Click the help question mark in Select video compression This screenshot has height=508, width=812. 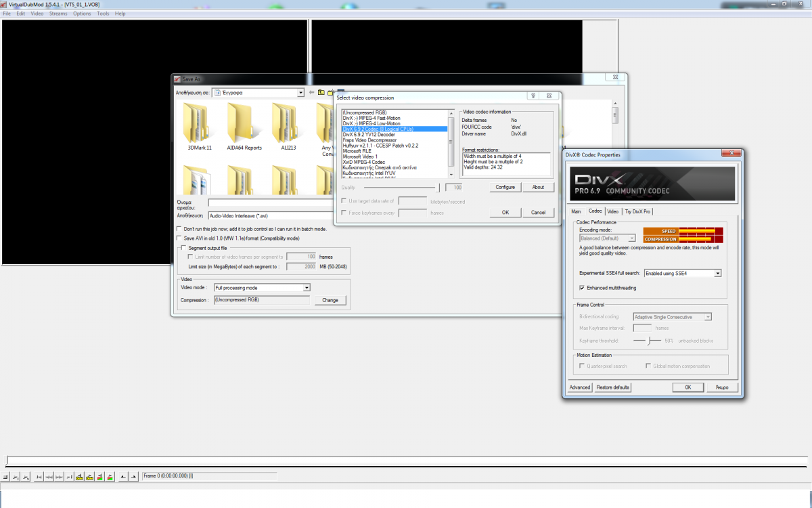coord(534,97)
